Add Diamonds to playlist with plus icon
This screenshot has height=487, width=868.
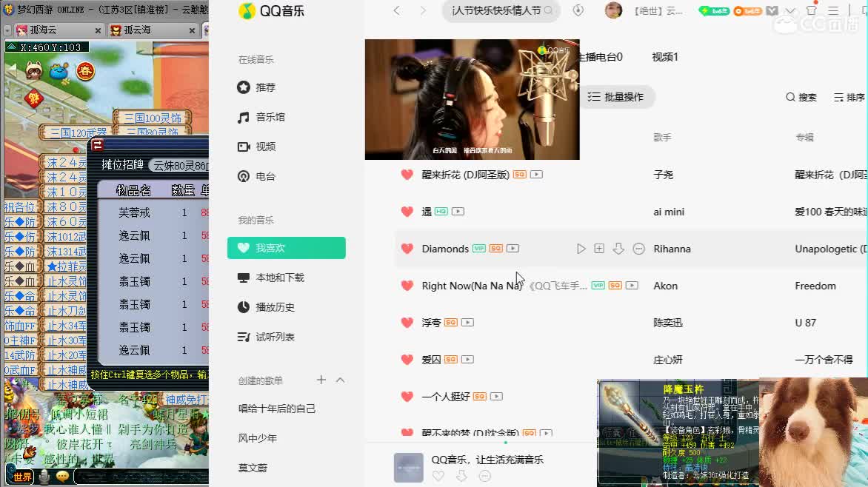599,249
